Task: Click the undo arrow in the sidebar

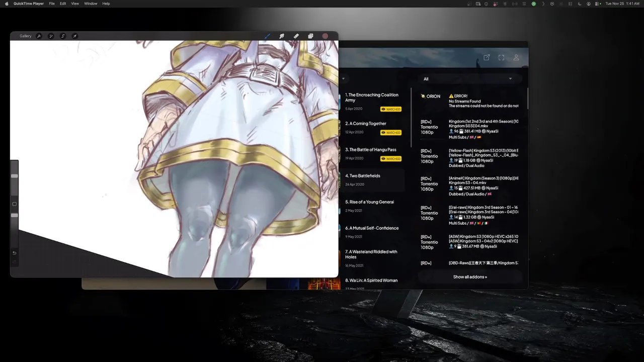Action: (15, 253)
